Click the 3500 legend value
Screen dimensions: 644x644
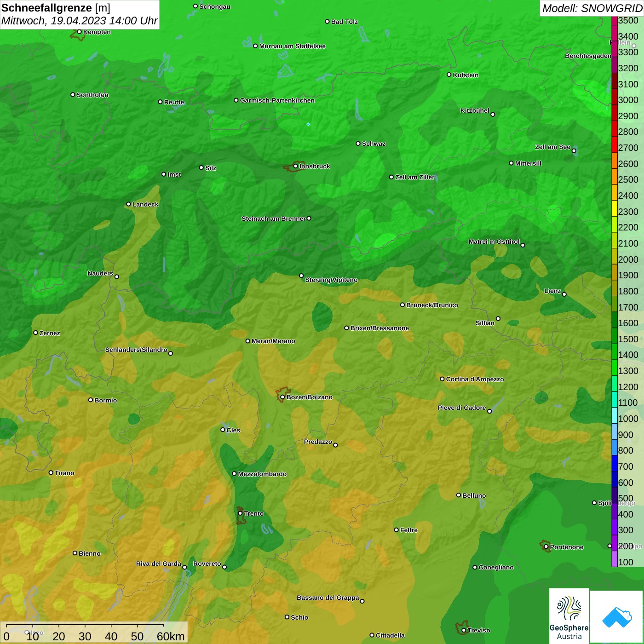pyautogui.click(x=628, y=20)
